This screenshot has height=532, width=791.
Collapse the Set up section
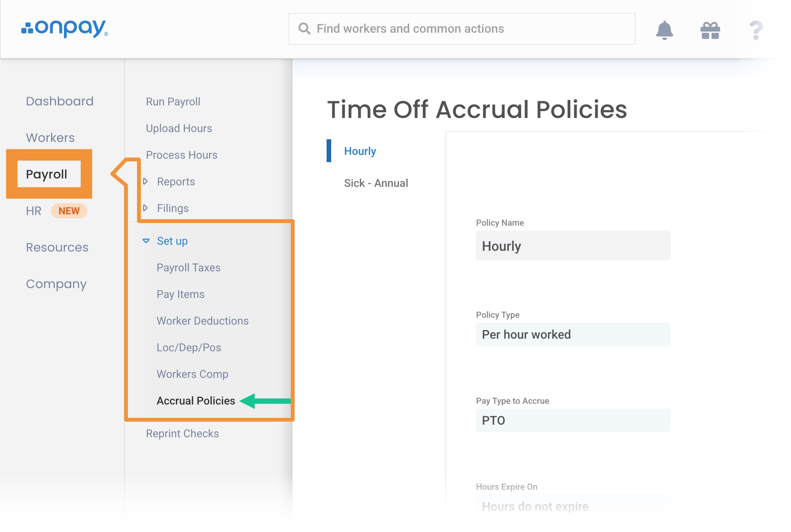tap(146, 241)
